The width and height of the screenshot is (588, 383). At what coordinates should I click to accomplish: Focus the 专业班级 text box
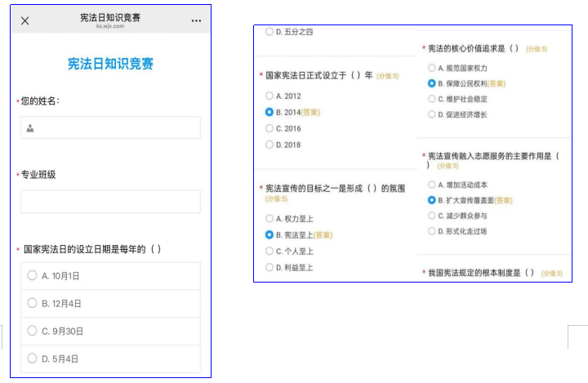click(110, 202)
